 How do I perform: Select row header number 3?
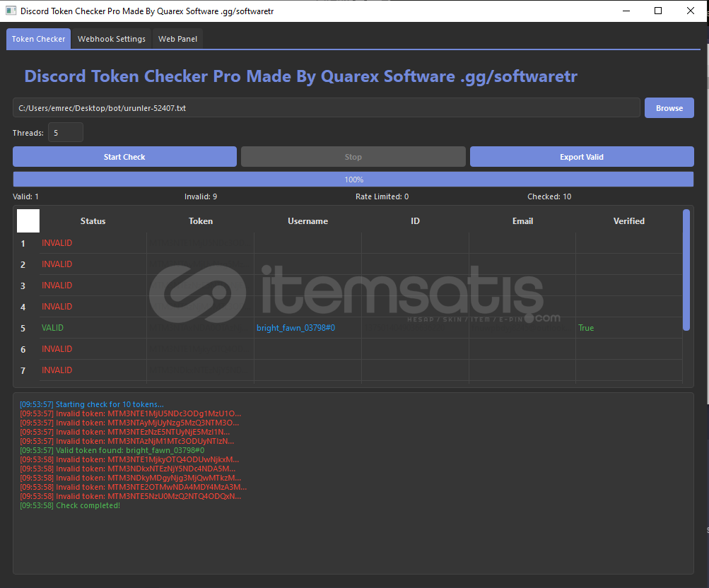[23, 286]
